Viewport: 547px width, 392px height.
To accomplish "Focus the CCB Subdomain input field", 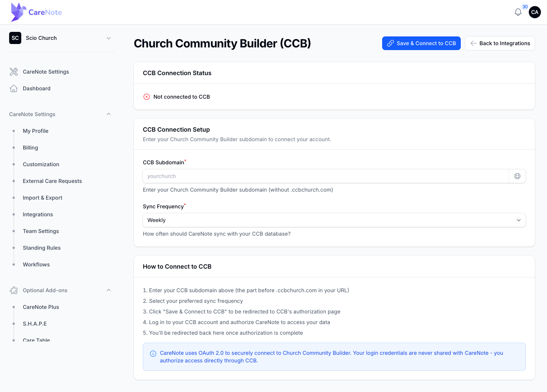I will click(326, 176).
